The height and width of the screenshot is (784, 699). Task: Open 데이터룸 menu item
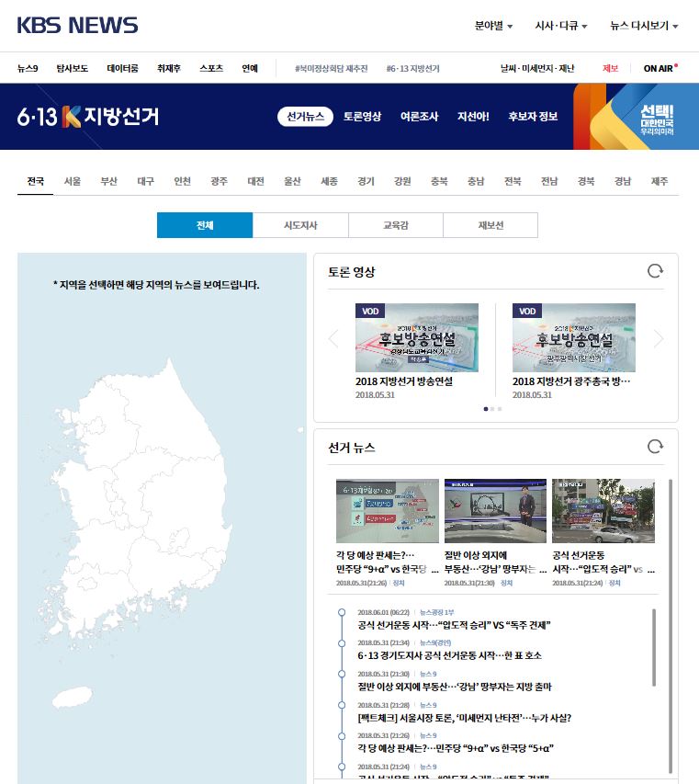(122, 68)
